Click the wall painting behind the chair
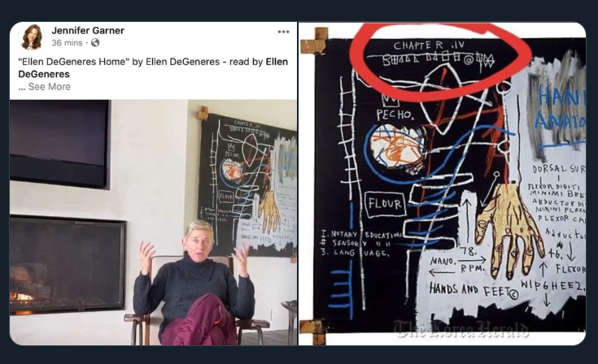 247,184
